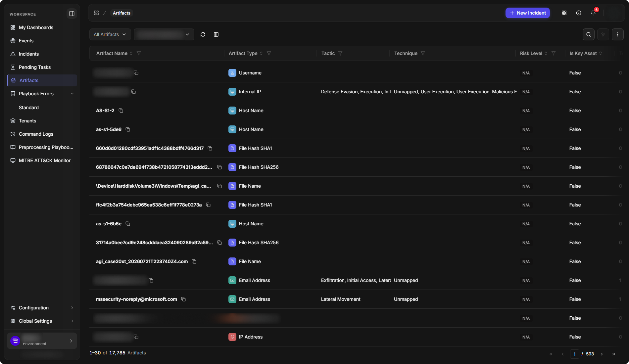Open the Artifacts breadcrumb label
629x364 pixels.
point(121,13)
